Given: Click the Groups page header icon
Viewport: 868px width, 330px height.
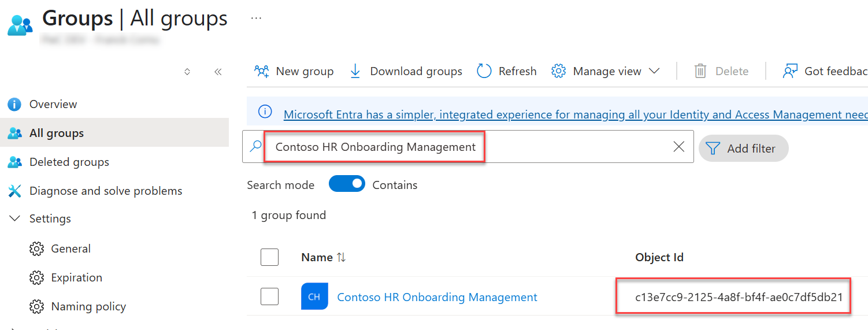Looking at the screenshot, I should [x=20, y=24].
